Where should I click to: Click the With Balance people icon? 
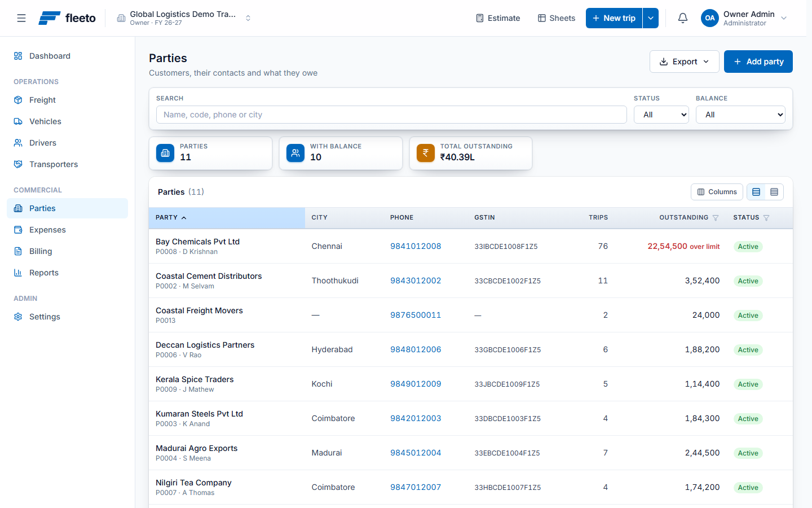295,153
